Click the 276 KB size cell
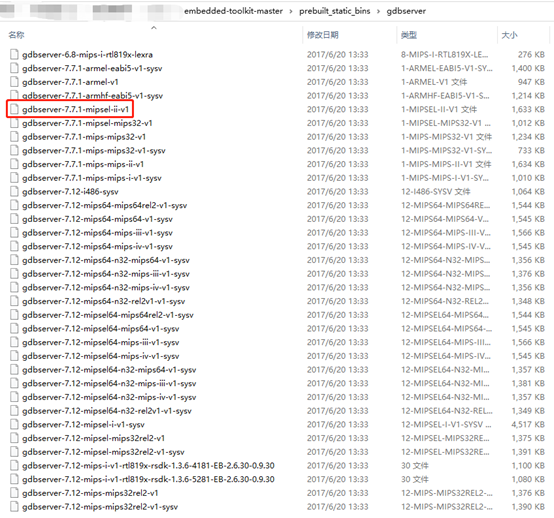The width and height of the screenshot is (554, 518). 531,54
